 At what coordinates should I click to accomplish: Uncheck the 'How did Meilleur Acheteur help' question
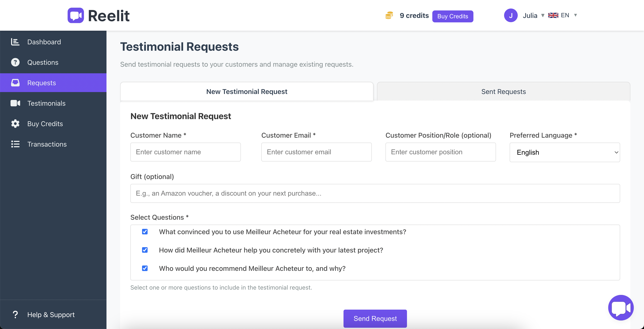[x=145, y=250]
